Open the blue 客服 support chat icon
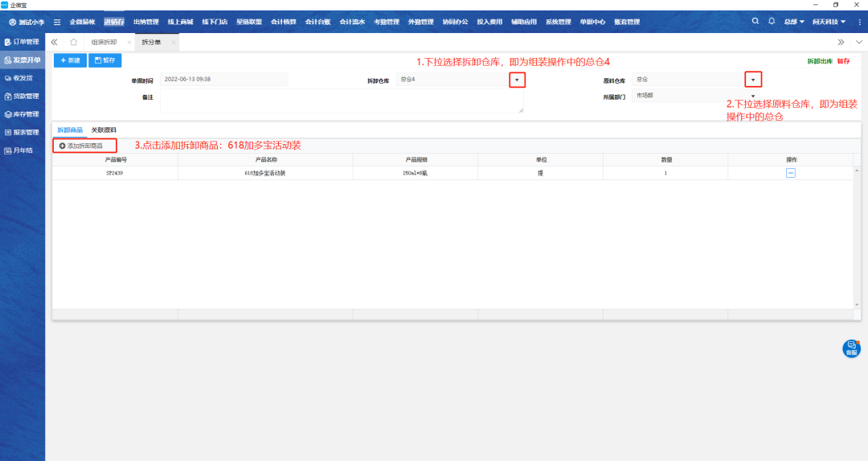This screenshot has width=868, height=461. 851,348
